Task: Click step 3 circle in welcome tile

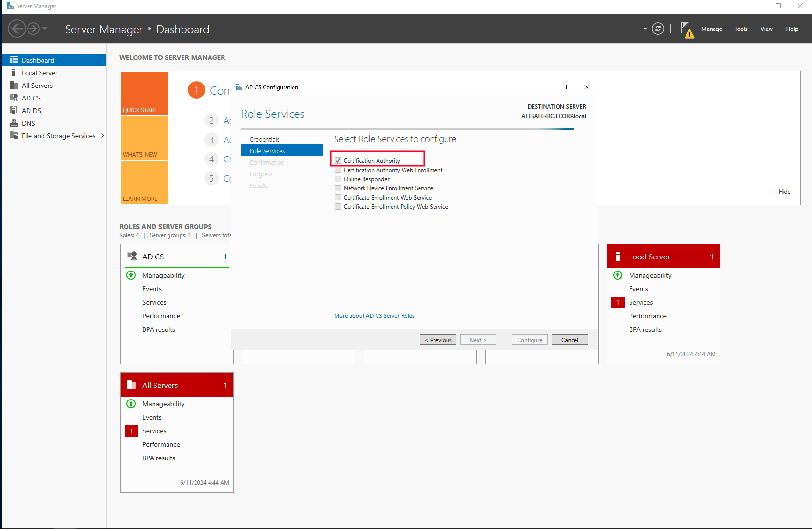Action: point(211,140)
